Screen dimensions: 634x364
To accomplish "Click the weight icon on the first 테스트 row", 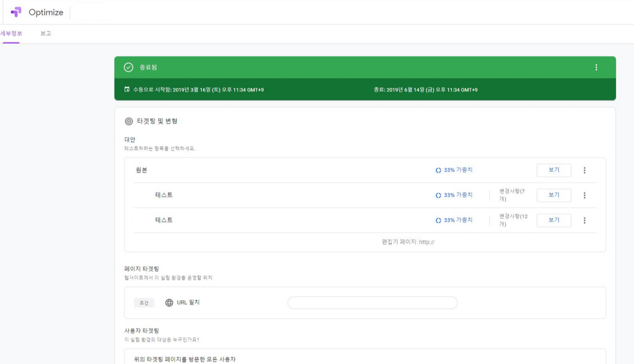I will 438,195.
